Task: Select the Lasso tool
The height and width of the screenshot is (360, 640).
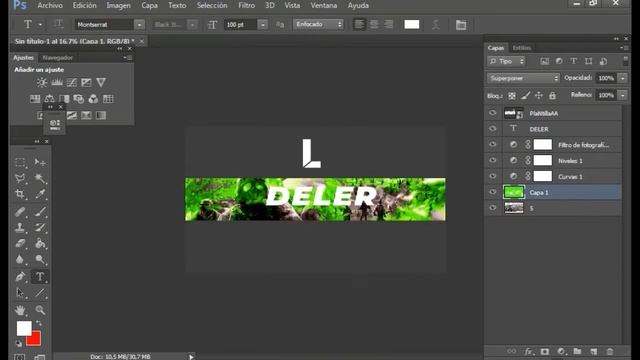Action: [x=20, y=178]
